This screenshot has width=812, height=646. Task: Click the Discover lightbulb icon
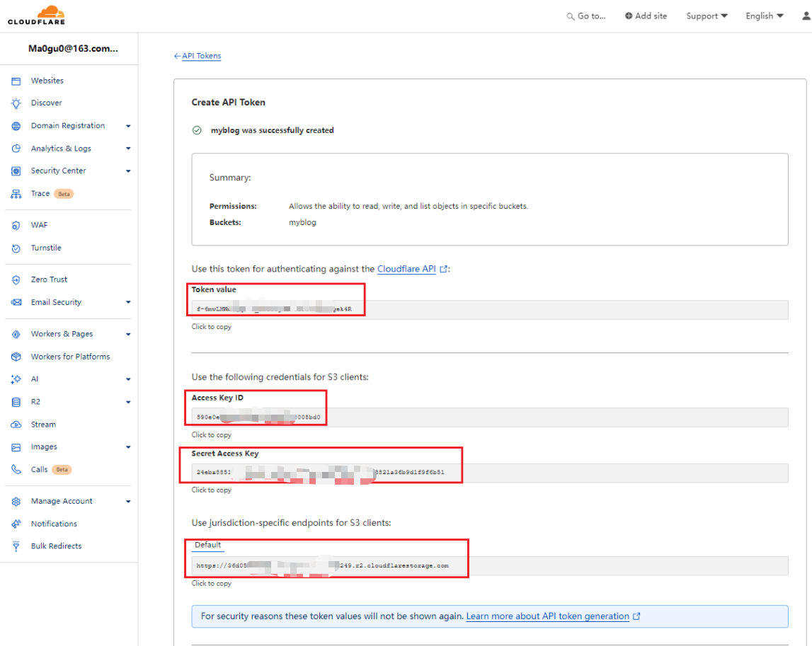16,103
